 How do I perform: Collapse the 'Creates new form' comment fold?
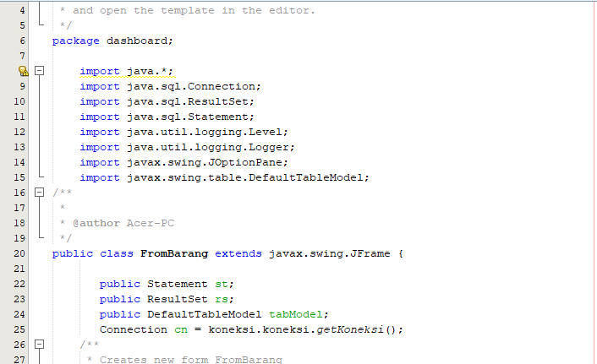pyautogui.click(x=39, y=345)
